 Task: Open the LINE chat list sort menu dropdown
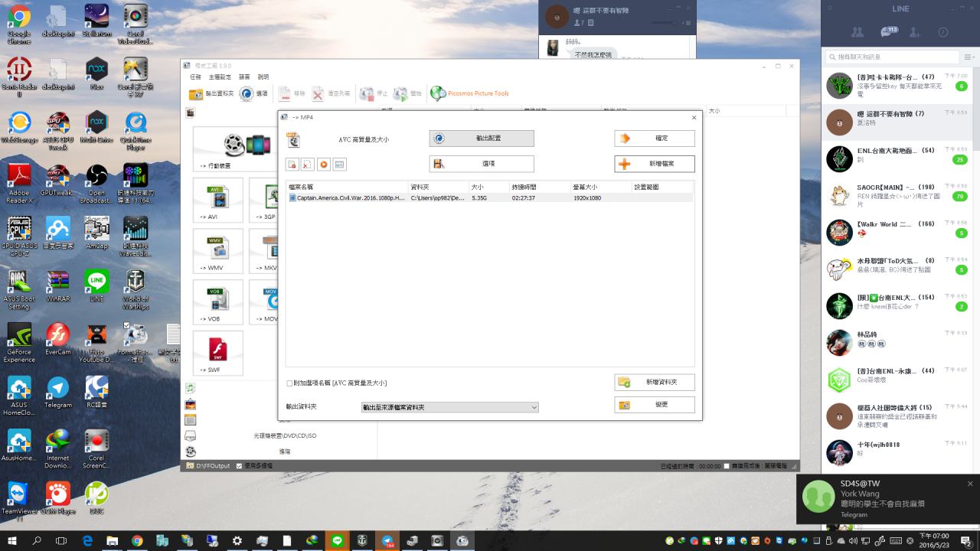pos(969,57)
